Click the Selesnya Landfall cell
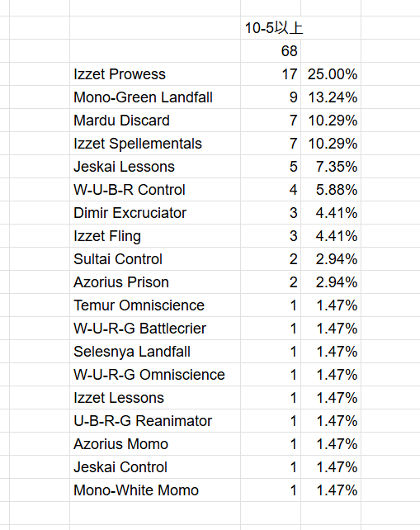Image resolution: width=420 pixels, height=530 pixels. click(155, 352)
